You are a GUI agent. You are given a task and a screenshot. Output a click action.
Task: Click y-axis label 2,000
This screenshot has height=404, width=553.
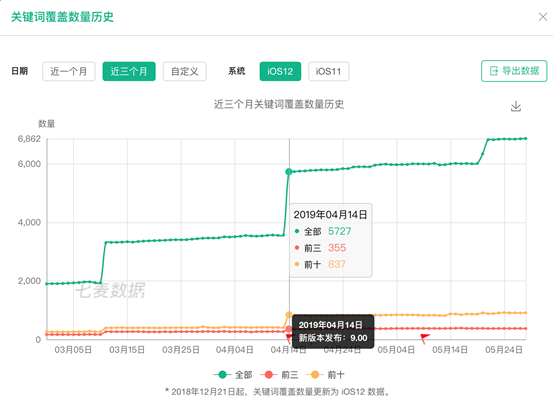click(29, 281)
